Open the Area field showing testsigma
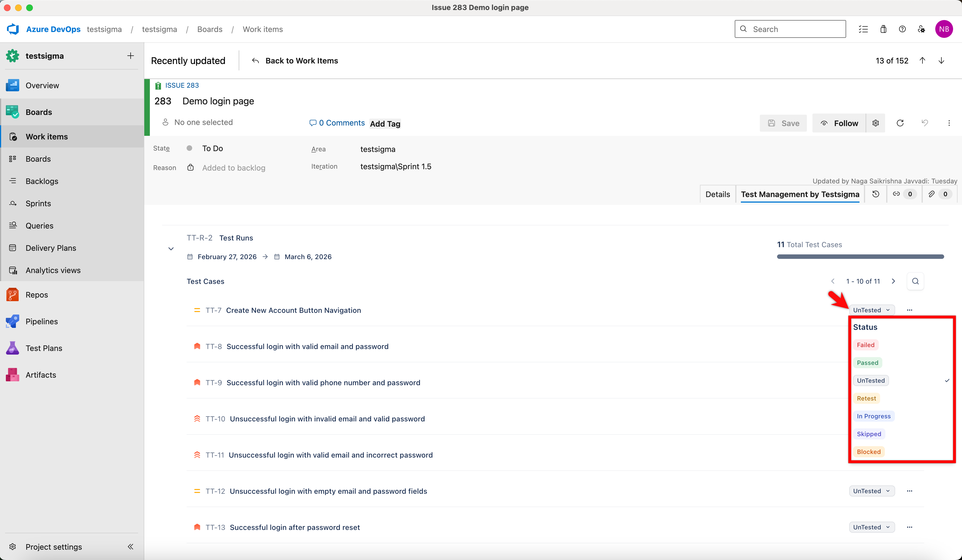 tap(378, 149)
